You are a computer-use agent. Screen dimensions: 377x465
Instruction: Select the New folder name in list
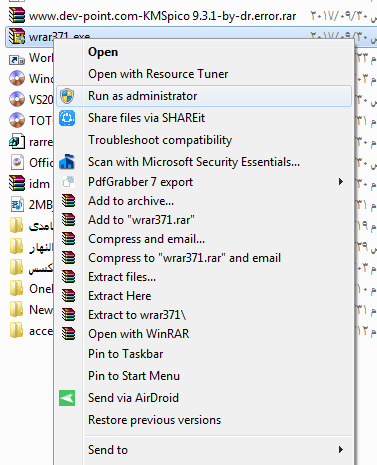point(41,310)
